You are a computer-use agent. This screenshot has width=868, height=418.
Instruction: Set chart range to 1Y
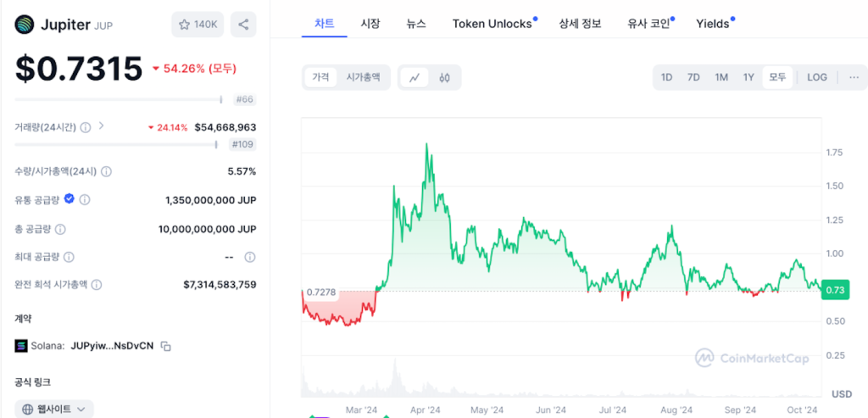(748, 77)
